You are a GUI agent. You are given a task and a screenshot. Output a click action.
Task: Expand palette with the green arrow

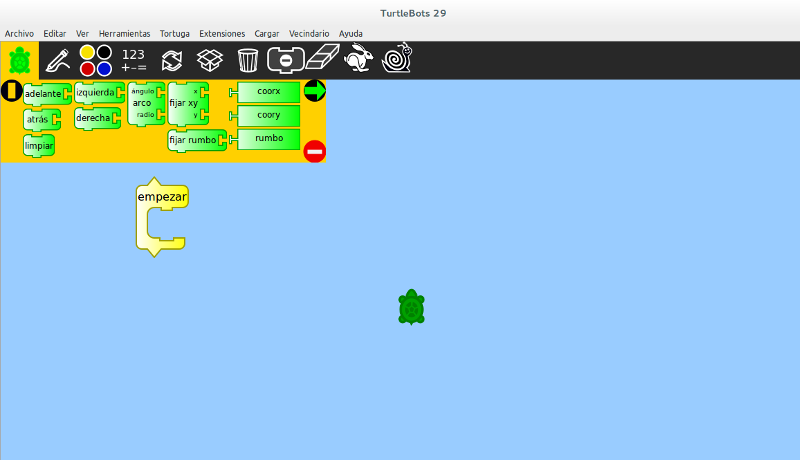click(314, 91)
